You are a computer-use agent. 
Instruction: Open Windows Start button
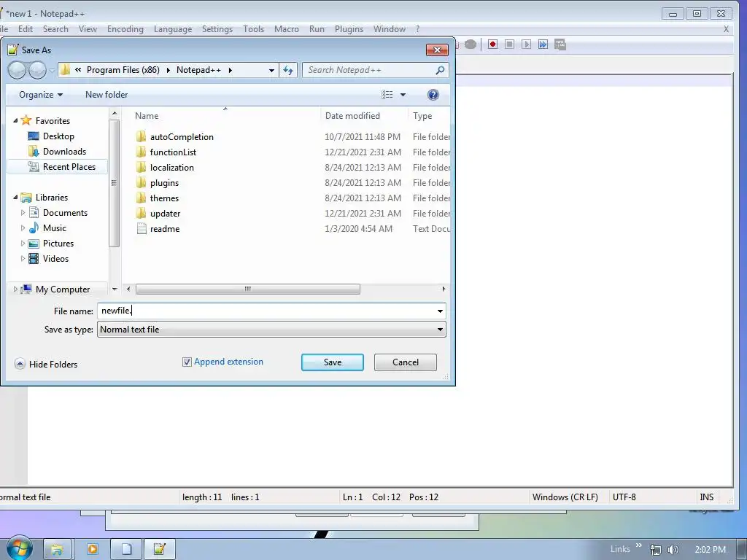pos(19,548)
